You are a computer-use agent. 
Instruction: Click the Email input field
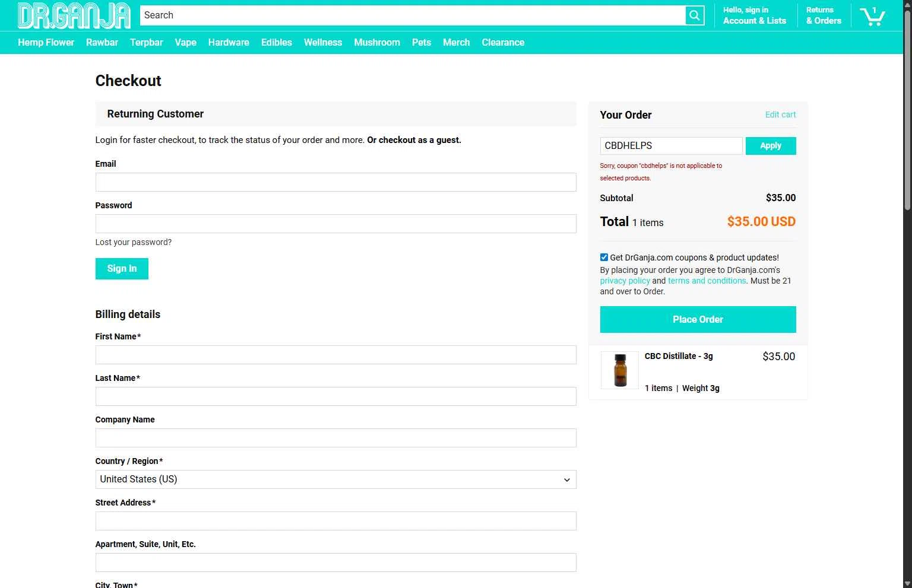coord(335,182)
